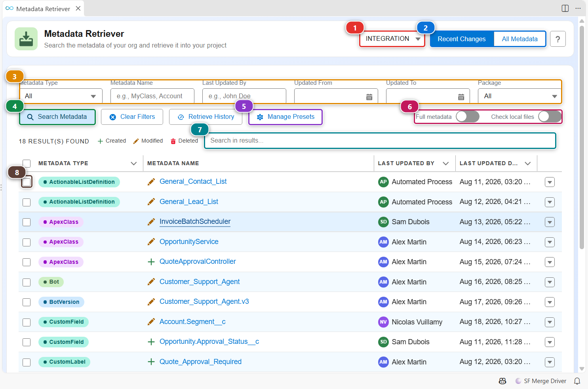Image resolution: width=588 pixels, height=389 pixels.
Task: Click the Search Metadata button
Action: (57, 117)
